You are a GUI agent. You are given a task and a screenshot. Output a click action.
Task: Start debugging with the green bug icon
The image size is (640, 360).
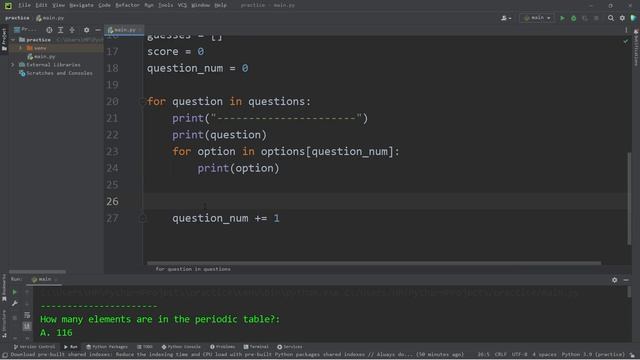tap(573, 18)
